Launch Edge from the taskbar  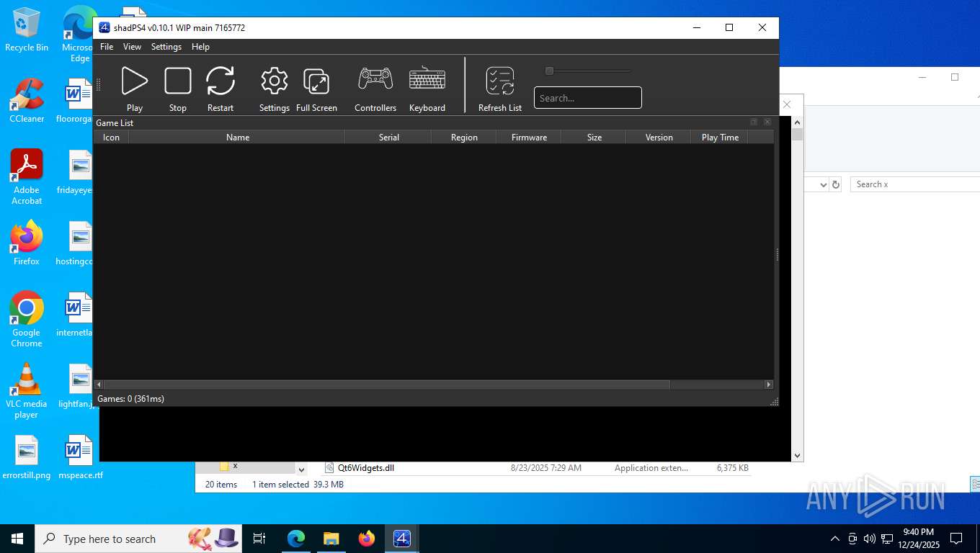pyautogui.click(x=296, y=539)
